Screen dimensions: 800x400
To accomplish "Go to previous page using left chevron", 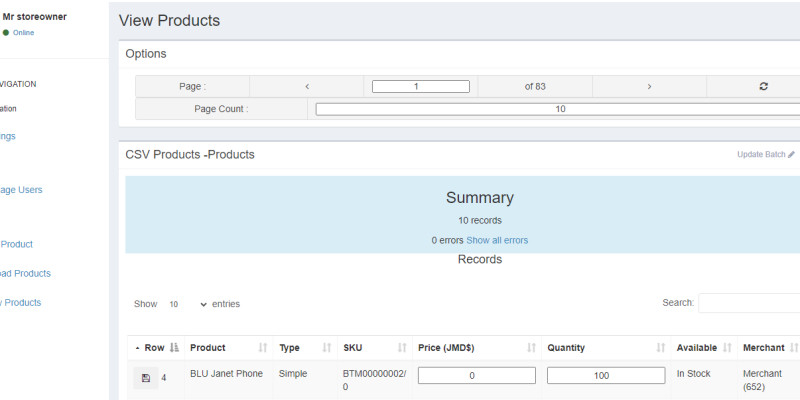I will tap(307, 86).
